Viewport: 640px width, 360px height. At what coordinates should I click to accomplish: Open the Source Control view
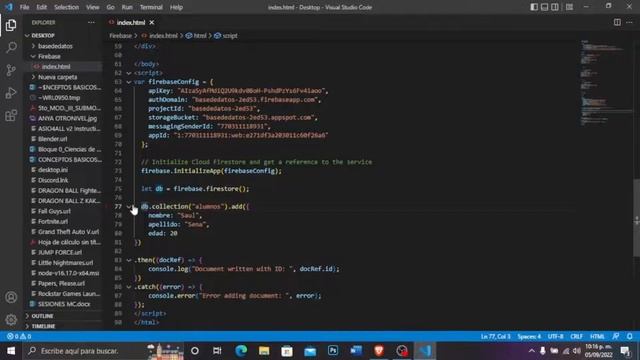pyautogui.click(x=11, y=70)
